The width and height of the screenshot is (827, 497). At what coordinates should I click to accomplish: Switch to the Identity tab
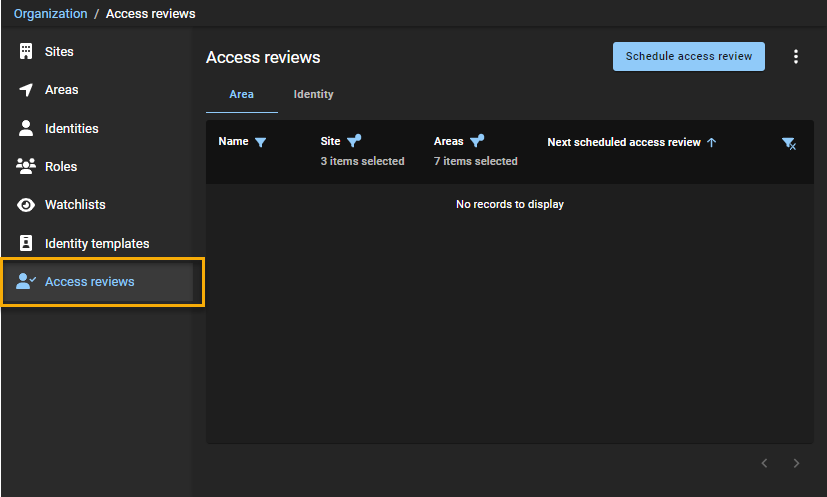point(313,95)
